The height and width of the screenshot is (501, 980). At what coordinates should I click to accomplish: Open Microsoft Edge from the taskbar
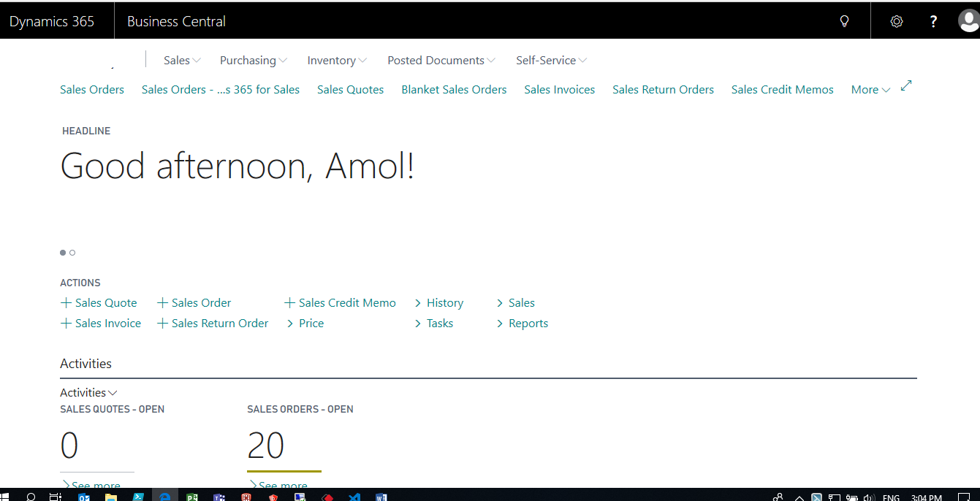pyautogui.click(x=165, y=497)
